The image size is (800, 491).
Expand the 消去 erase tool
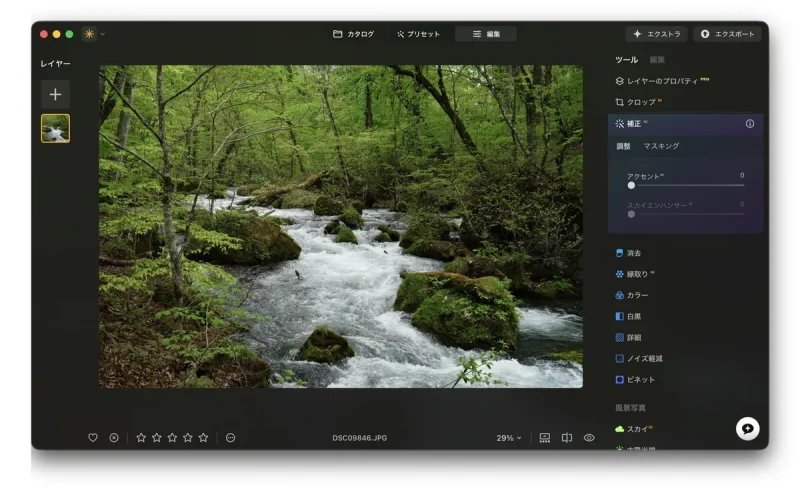633,253
